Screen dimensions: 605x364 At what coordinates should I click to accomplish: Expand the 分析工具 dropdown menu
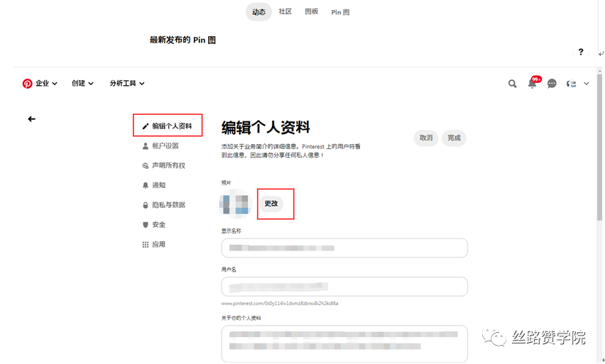(x=127, y=83)
